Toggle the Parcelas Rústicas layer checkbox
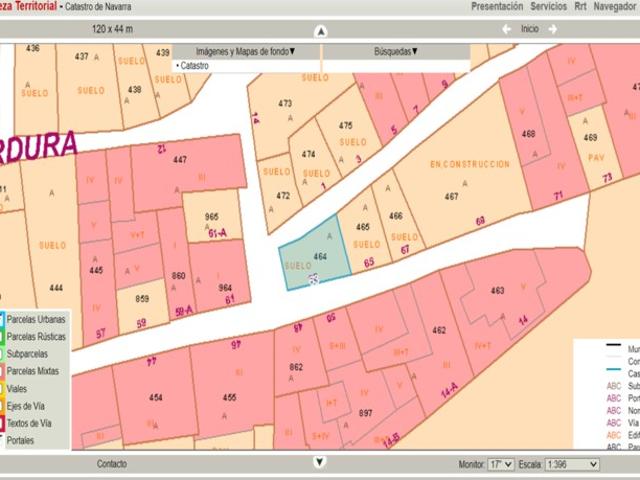Image resolution: width=640 pixels, height=480 pixels. tap(3, 337)
